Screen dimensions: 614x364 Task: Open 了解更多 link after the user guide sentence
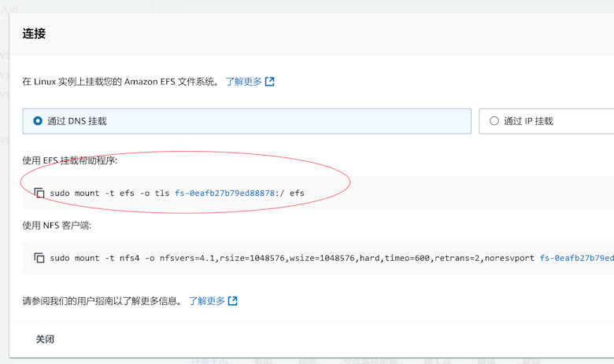[206, 301]
